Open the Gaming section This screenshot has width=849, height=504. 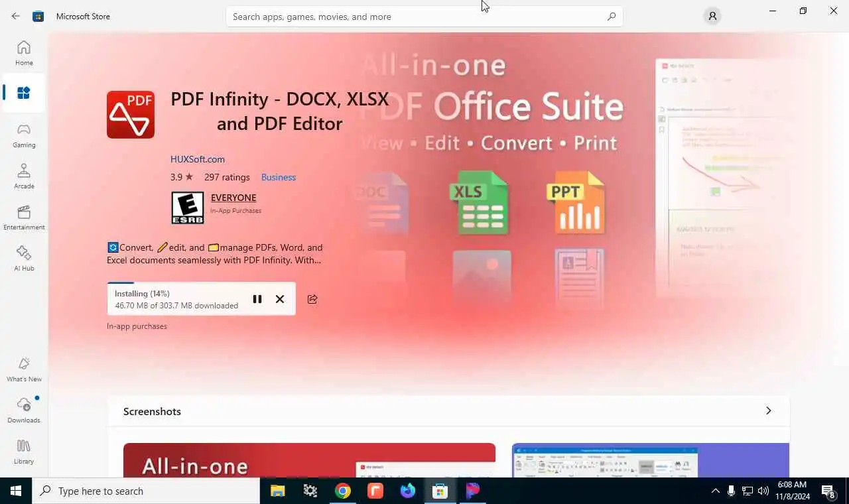pyautogui.click(x=24, y=135)
